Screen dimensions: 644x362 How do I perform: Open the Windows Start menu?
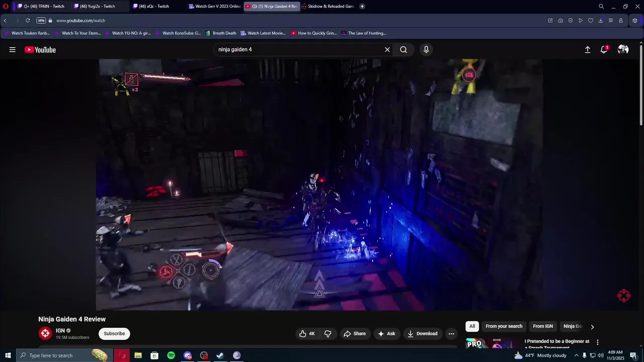[x=8, y=355]
